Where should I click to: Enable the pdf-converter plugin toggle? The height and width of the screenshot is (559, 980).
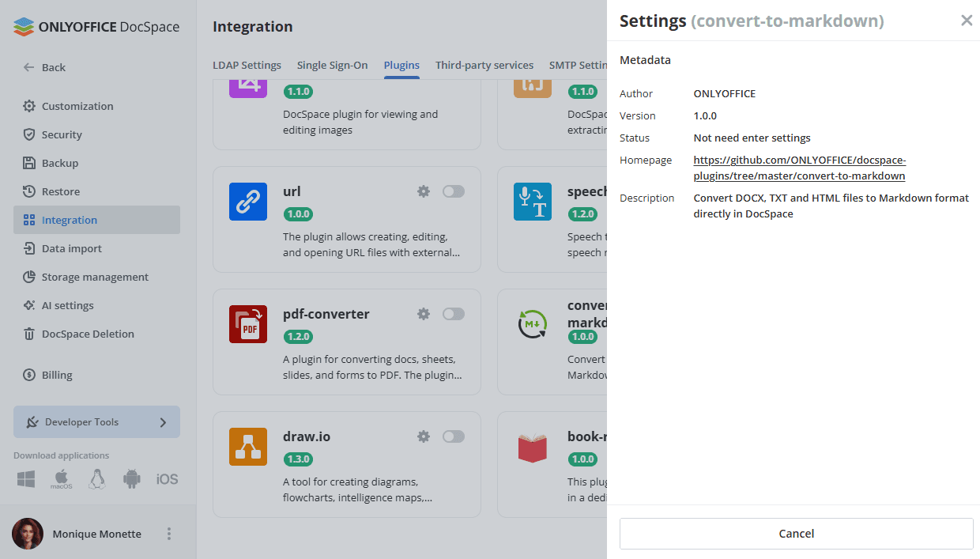454,314
